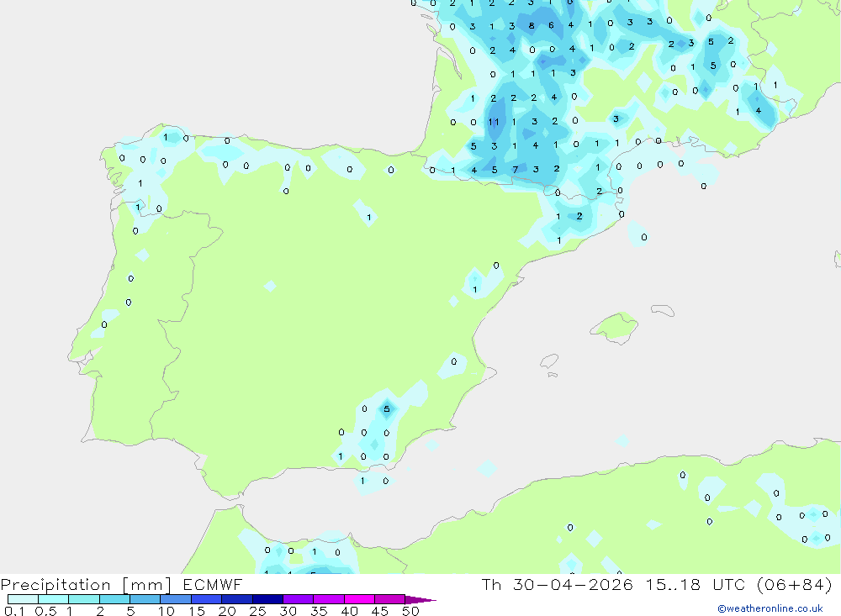Click the 0.5–1 mm legend swatch
This screenshot has height=616, width=841.
(x=54, y=599)
